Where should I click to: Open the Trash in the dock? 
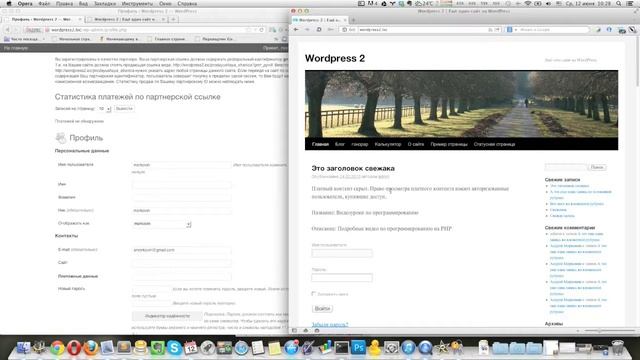[618, 348]
